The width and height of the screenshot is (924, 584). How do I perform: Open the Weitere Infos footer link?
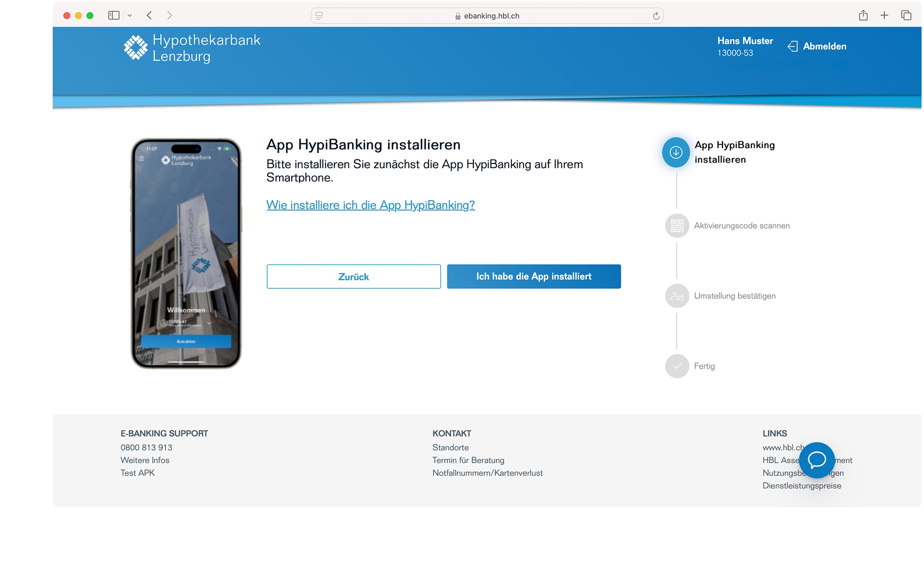pyautogui.click(x=145, y=460)
